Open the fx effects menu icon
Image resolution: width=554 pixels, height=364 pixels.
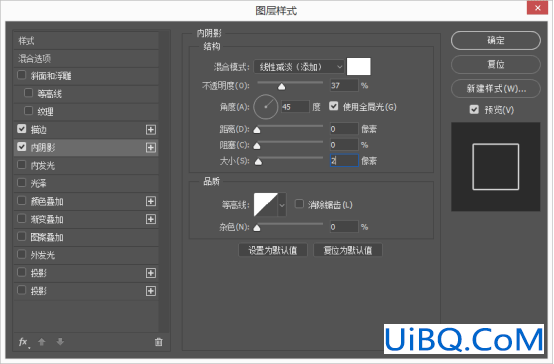coord(23,342)
